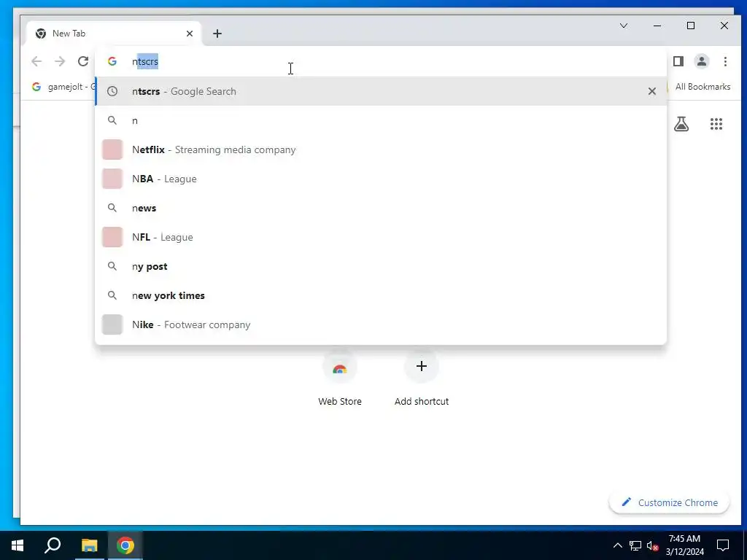Select the 'NBA - League' suggestion
This screenshot has width=747, height=560.
pyautogui.click(x=381, y=179)
